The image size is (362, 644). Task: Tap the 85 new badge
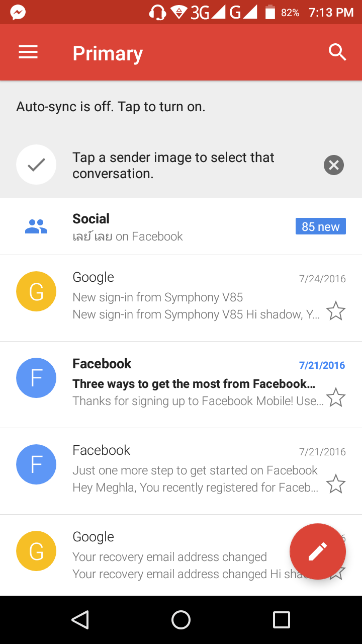(x=320, y=227)
